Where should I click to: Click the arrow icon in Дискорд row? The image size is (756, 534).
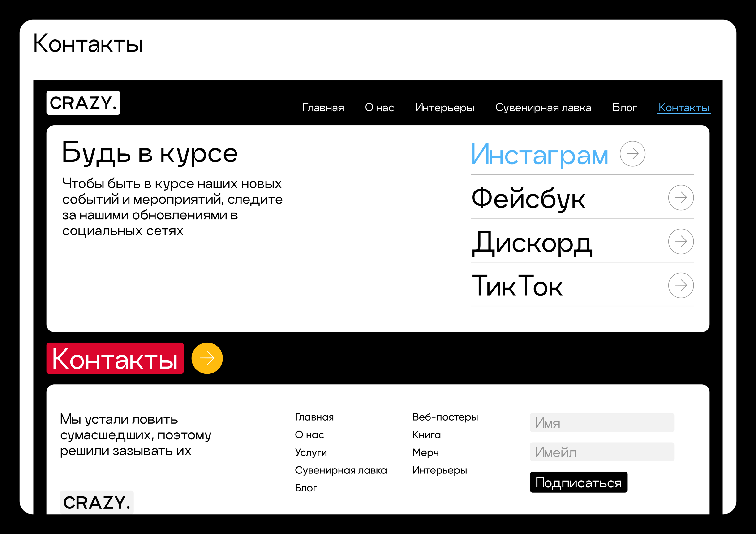(x=681, y=241)
